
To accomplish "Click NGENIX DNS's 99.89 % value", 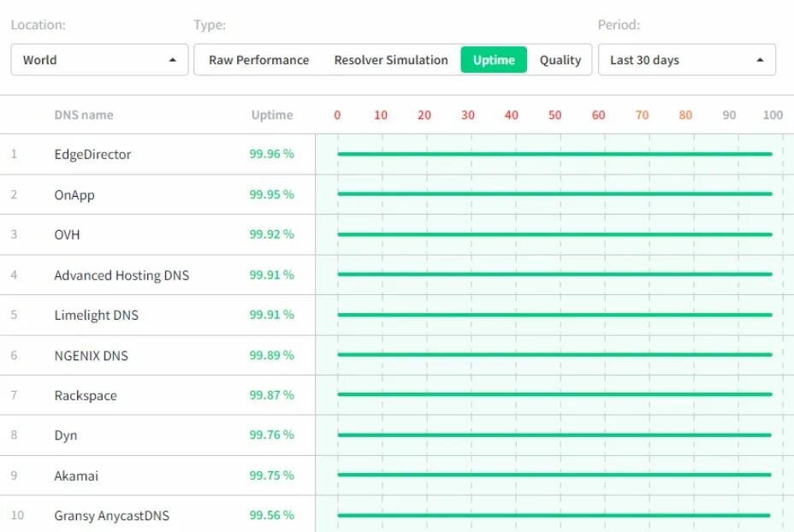I will (x=271, y=355).
